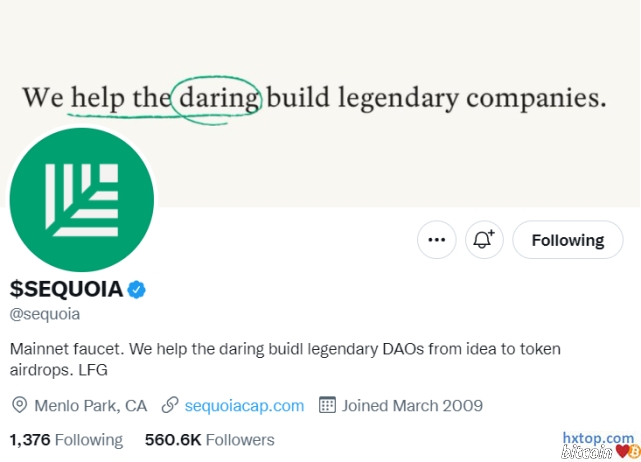Image resolution: width=641 pixels, height=462 pixels.
Task: Open the green Sequoia profile avatar
Action: click(81, 199)
